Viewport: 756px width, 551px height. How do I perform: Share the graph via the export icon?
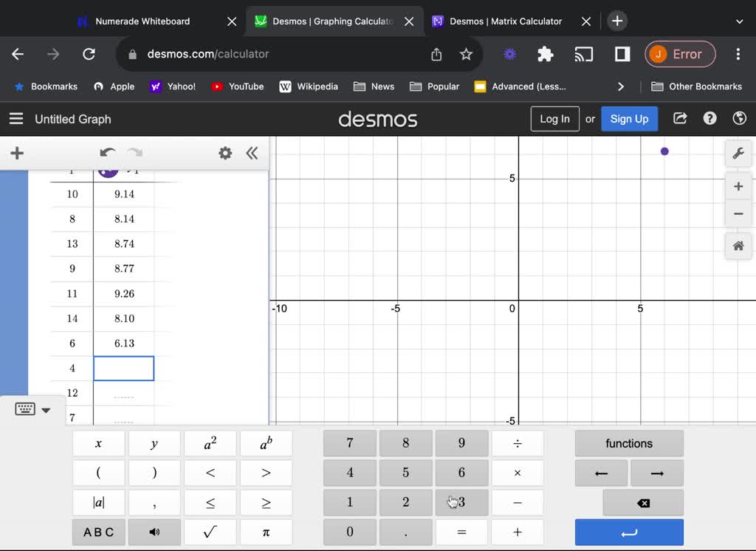point(679,118)
